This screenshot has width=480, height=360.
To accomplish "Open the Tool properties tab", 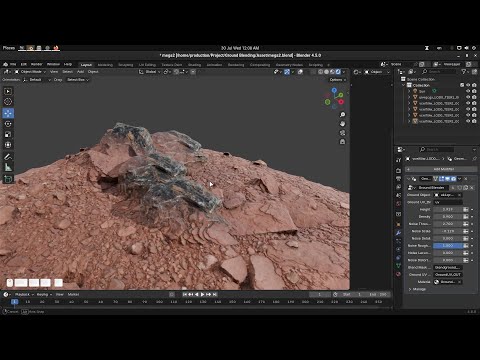I will tap(398, 160).
